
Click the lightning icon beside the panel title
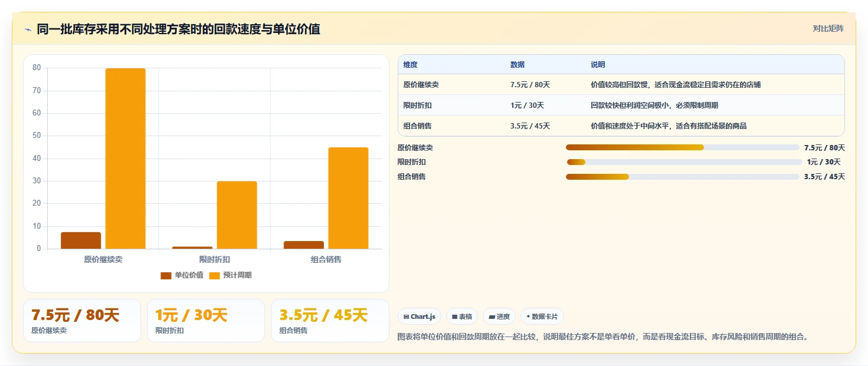tap(28, 29)
